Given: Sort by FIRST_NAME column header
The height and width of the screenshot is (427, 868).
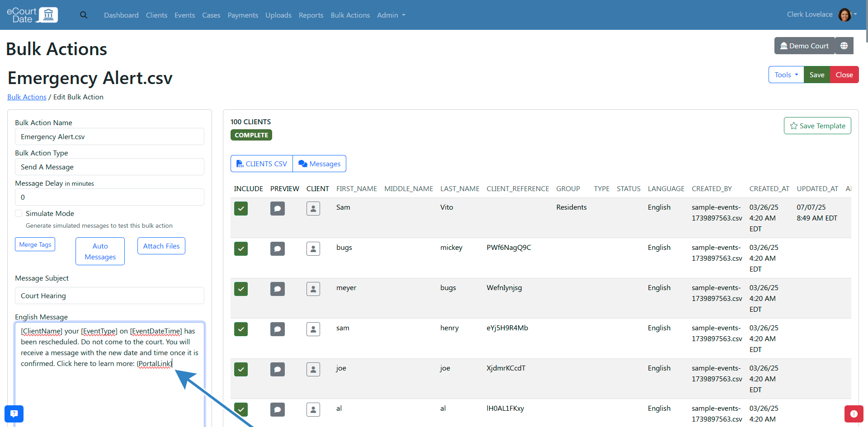Looking at the screenshot, I should (357, 188).
